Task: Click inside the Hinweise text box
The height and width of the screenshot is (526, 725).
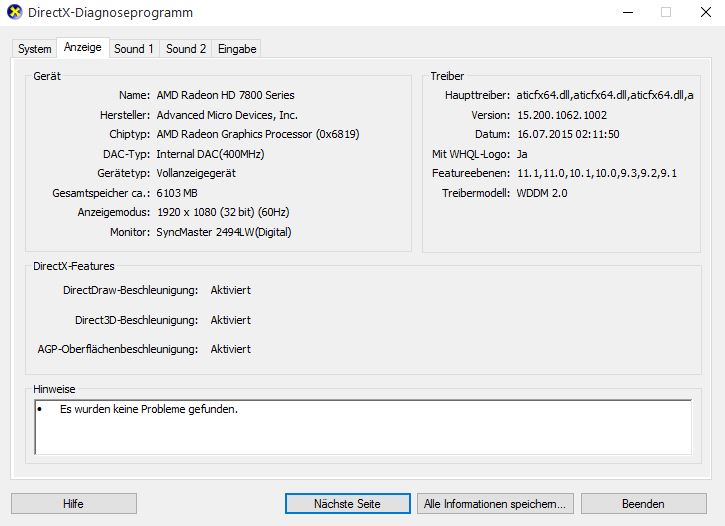Action: pyautogui.click(x=363, y=427)
